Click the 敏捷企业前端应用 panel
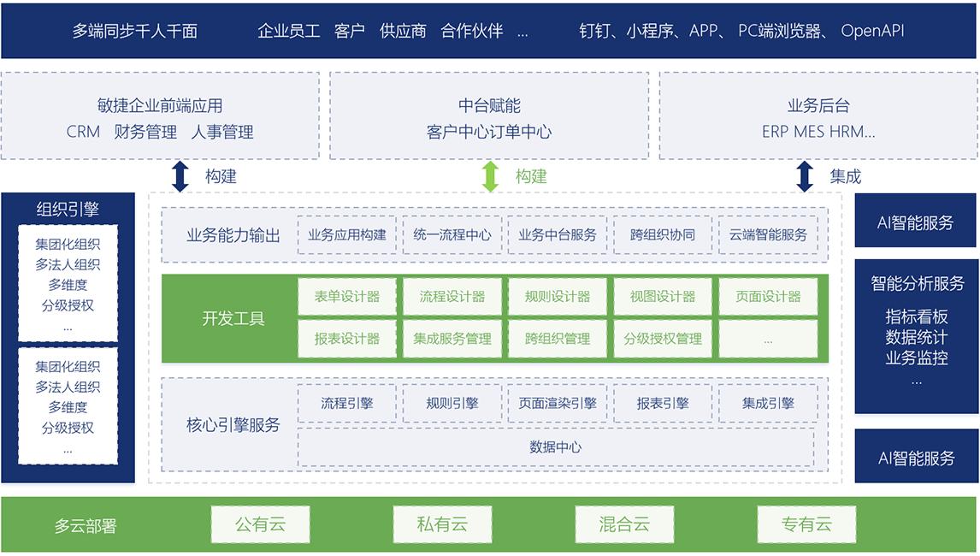 160,117
